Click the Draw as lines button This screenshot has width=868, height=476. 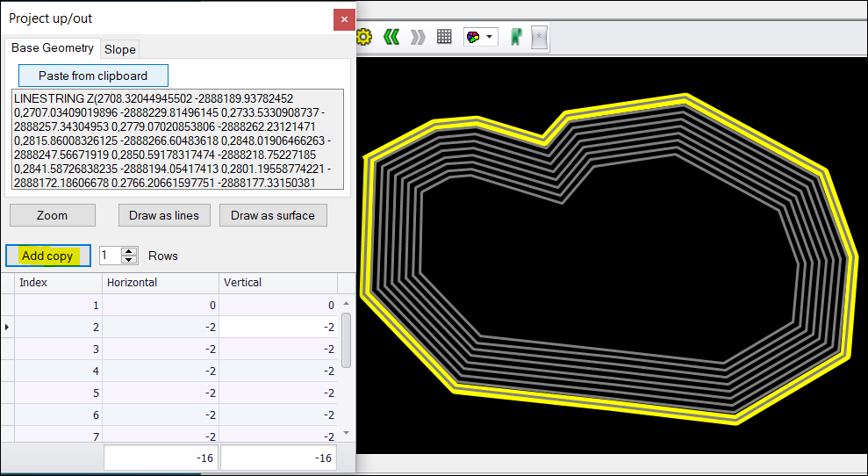coord(164,215)
